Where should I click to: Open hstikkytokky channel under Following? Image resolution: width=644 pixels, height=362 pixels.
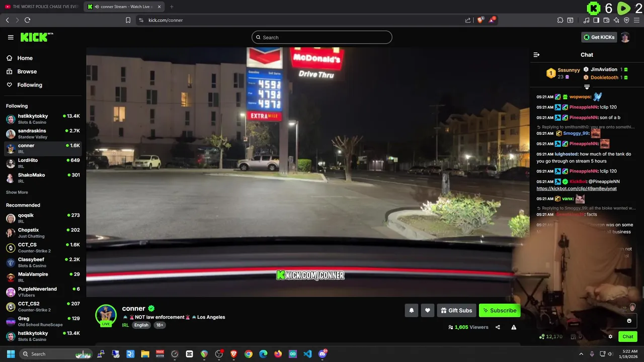[43, 119]
